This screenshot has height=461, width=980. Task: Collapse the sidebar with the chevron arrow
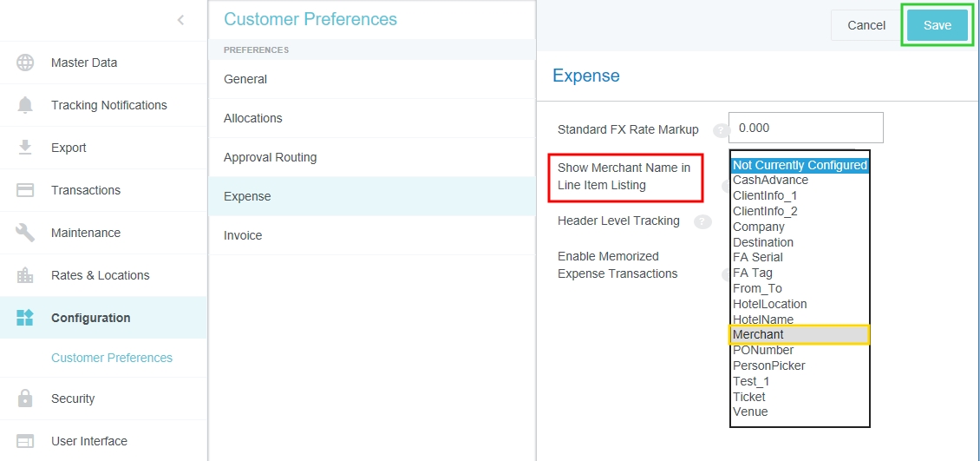[x=180, y=20]
